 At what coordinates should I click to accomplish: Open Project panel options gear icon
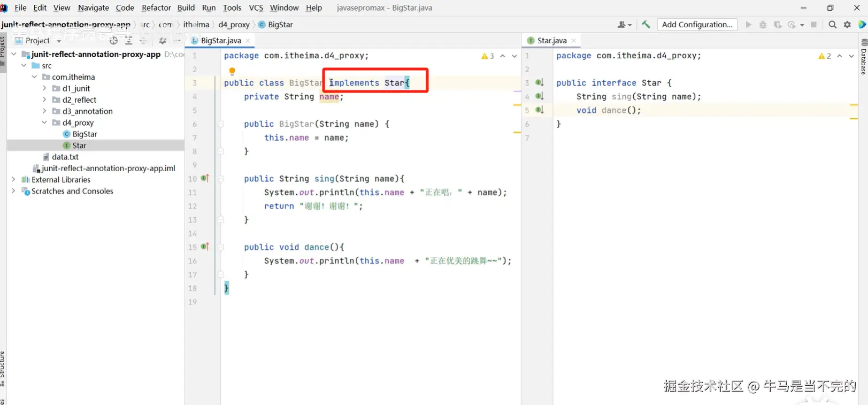pyautogui.click(x=163, y=41)
